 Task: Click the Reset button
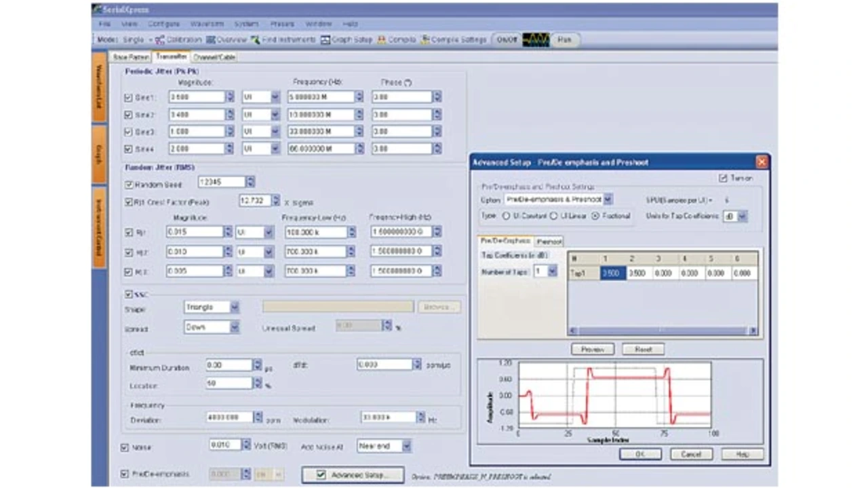point(643,350)
